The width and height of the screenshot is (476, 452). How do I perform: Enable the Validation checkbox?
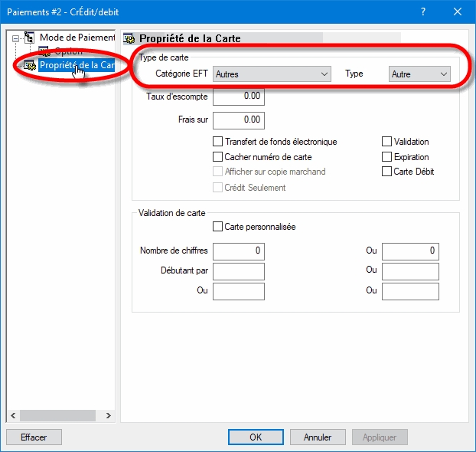point(386,142)
